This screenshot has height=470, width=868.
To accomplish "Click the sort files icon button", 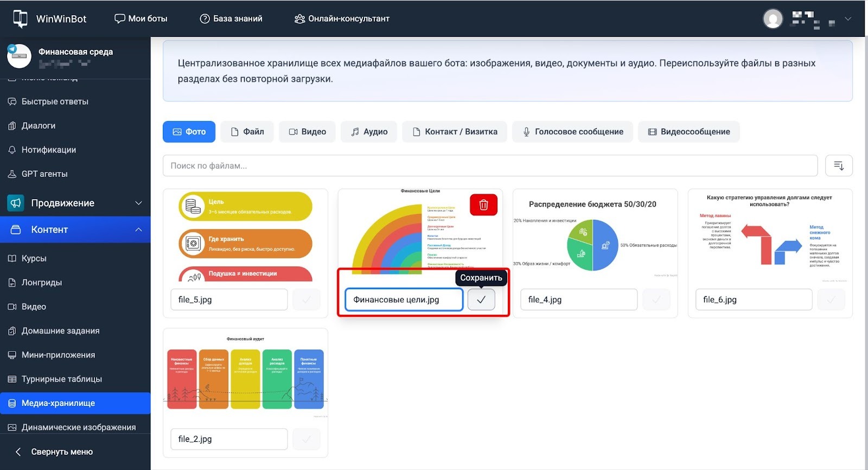I will click(x=838, y=166).
